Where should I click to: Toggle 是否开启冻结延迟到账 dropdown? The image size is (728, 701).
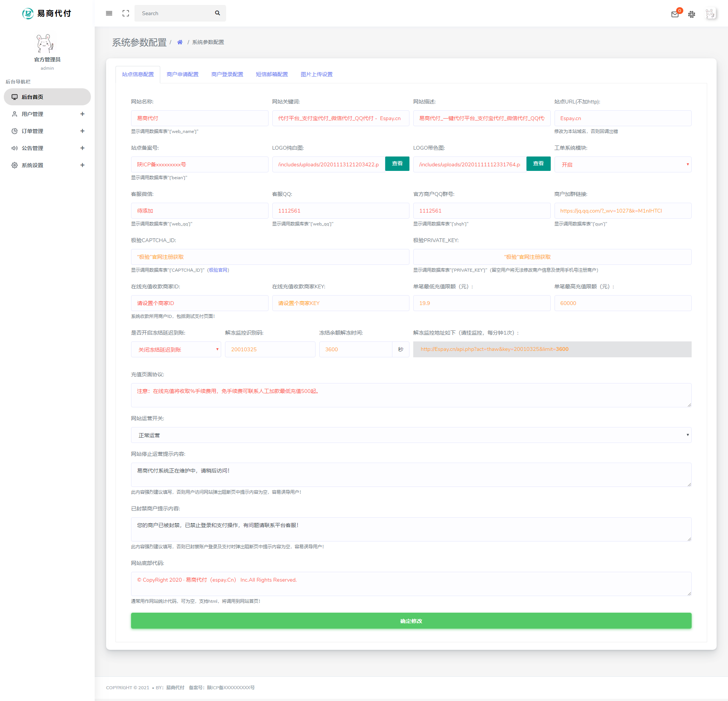tap(173, 349)
